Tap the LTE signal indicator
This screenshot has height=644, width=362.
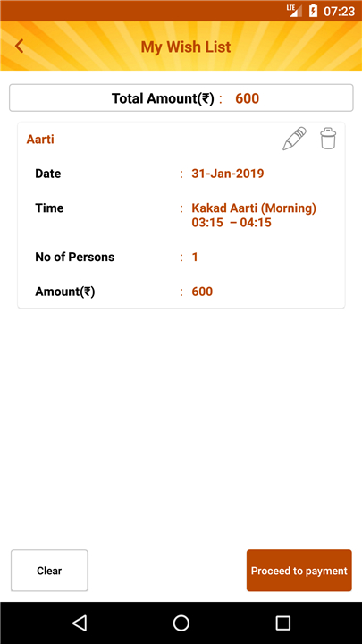click(294, 11)
